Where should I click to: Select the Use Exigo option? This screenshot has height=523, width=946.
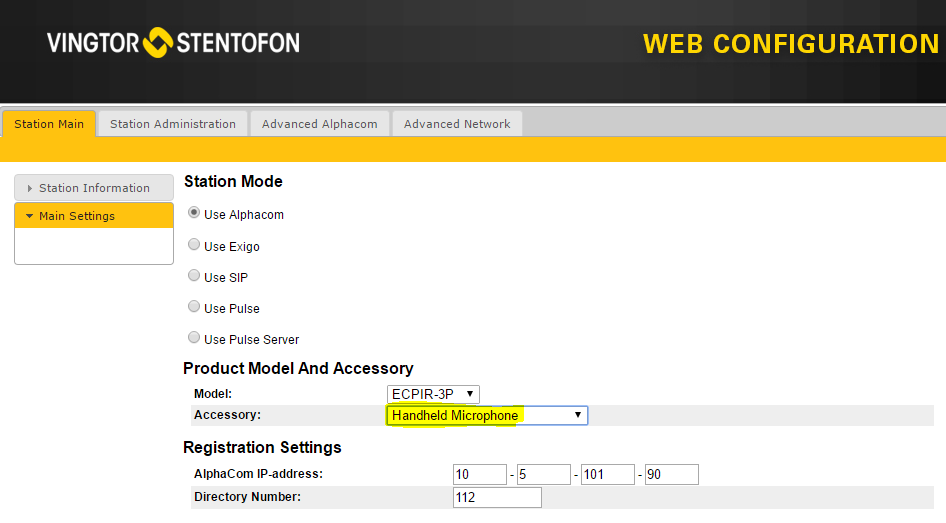point(194,245)
